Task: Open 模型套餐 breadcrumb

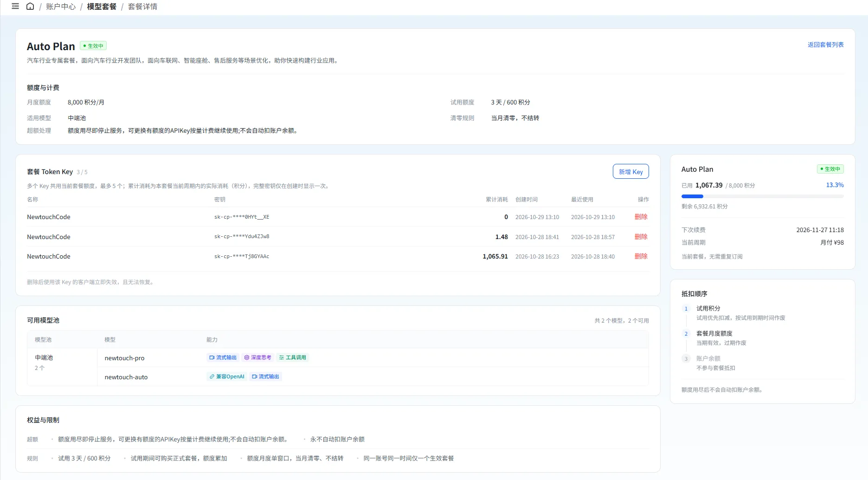Action: click(x=102, y=6)
